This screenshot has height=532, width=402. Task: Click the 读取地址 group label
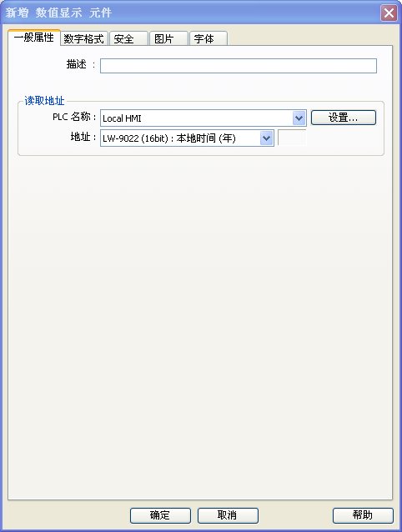tap(44, 100)
